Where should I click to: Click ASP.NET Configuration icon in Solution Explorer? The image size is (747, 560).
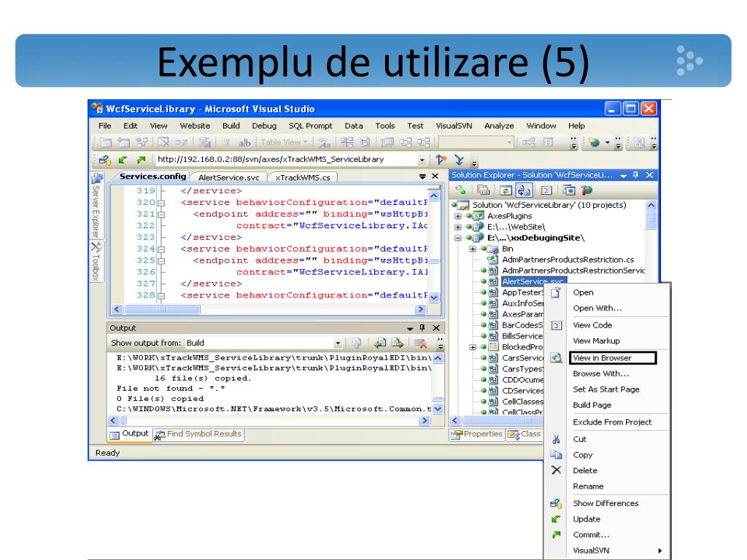[587, 190]
